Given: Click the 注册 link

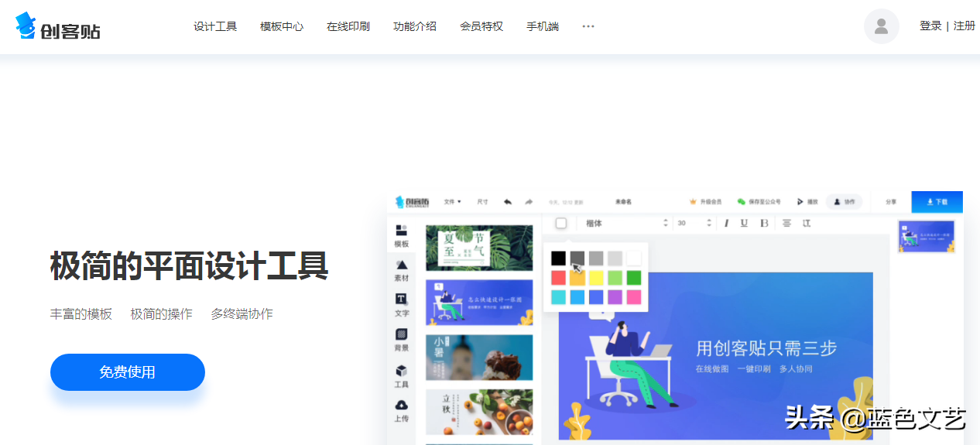Looking at the screenshot, I should (965, 26).
